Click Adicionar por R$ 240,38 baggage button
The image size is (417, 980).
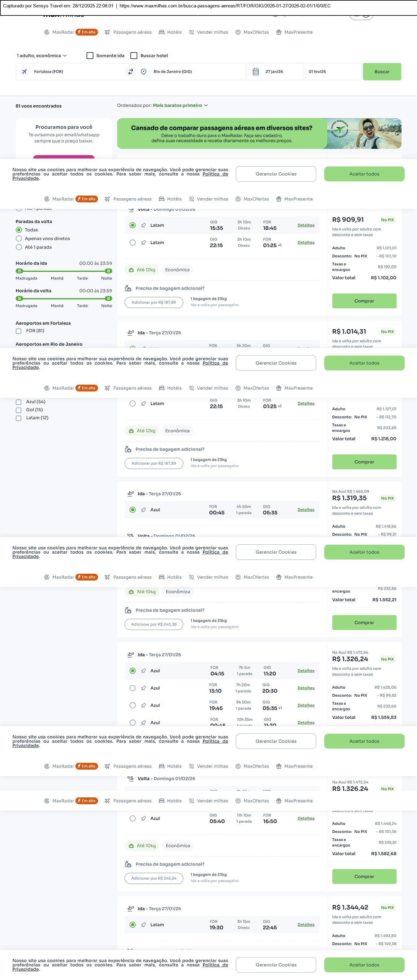[154, 624]
